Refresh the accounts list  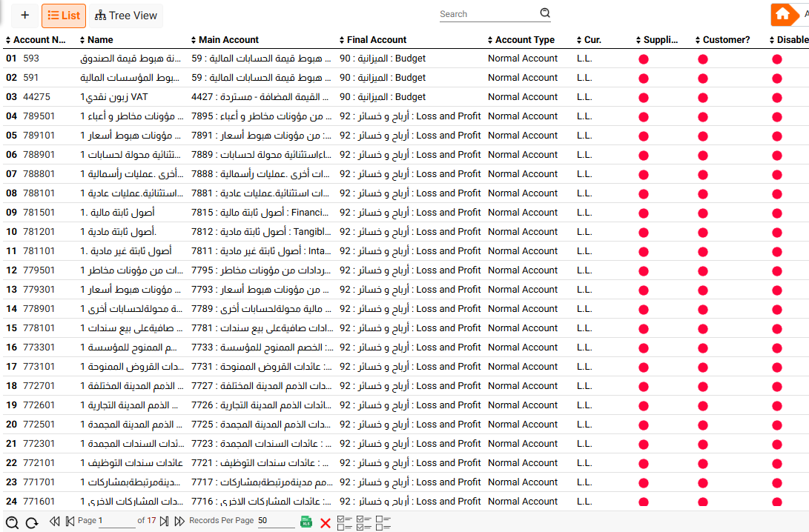pyautogui.click(x=33, y=522)
